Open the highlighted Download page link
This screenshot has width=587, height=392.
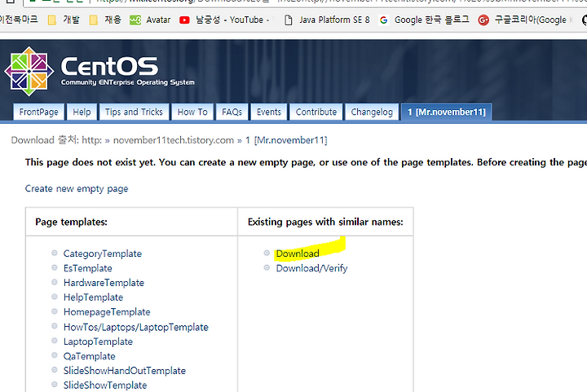point(298,253)
